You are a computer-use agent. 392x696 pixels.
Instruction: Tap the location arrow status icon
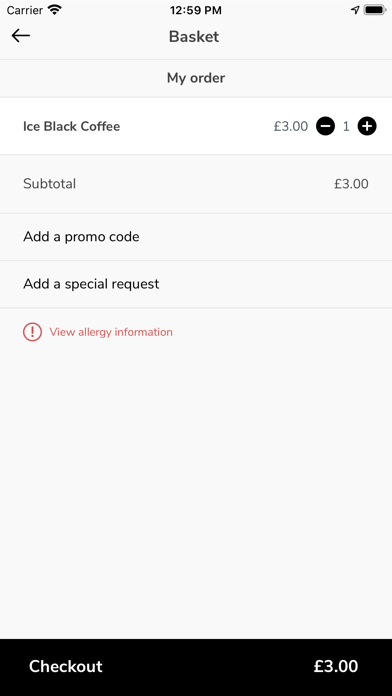pos(355,10)
